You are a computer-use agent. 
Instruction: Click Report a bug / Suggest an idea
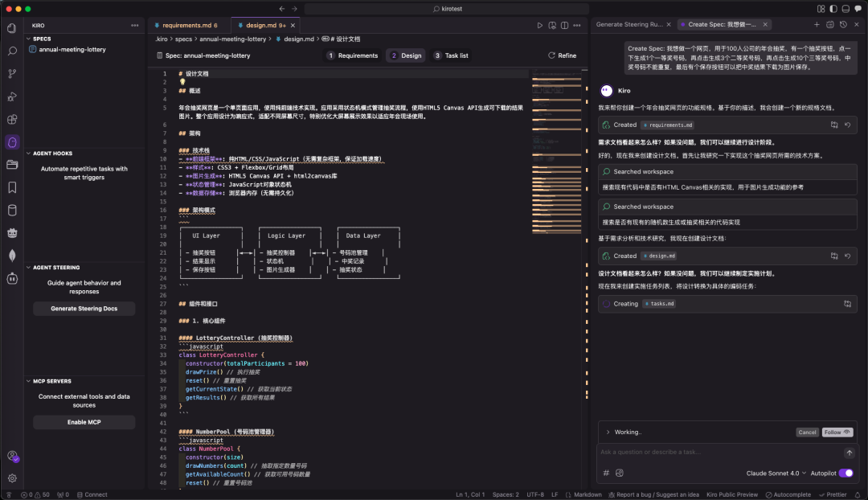653,494
